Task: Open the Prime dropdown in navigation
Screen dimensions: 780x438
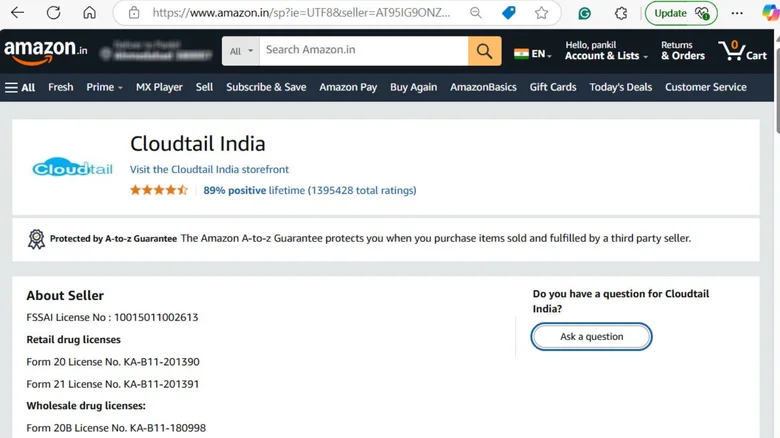Action: pyautogui.click(x=104, y=87)
